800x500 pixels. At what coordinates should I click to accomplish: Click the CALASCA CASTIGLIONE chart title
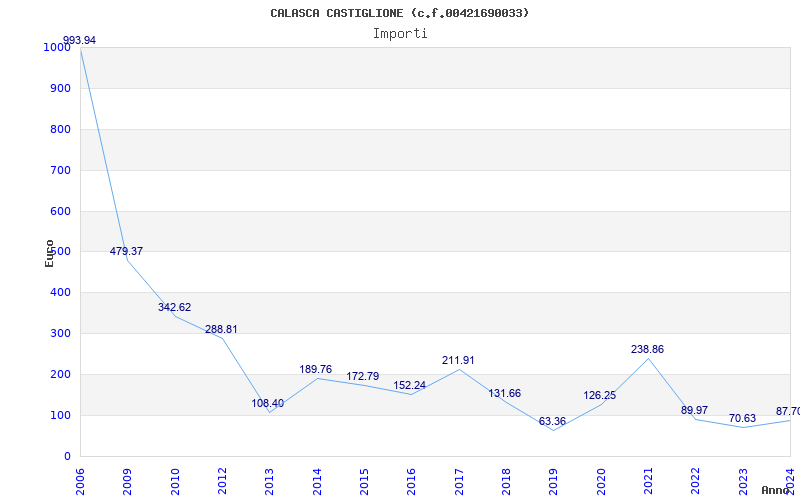point(399,13)
